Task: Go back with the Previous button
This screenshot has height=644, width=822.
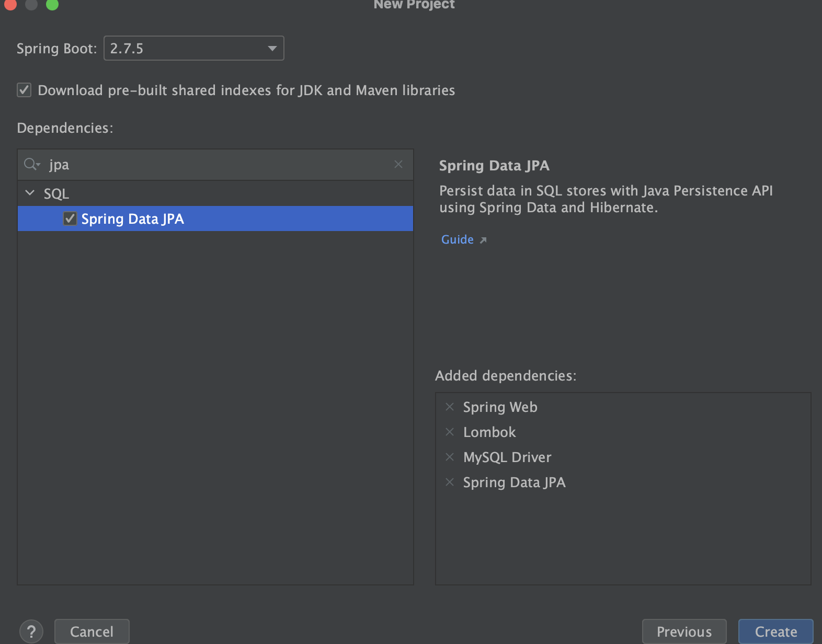Action: point(684,631)
